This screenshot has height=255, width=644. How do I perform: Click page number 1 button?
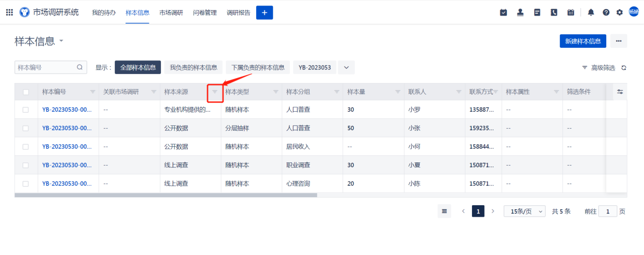click(478, 211)
